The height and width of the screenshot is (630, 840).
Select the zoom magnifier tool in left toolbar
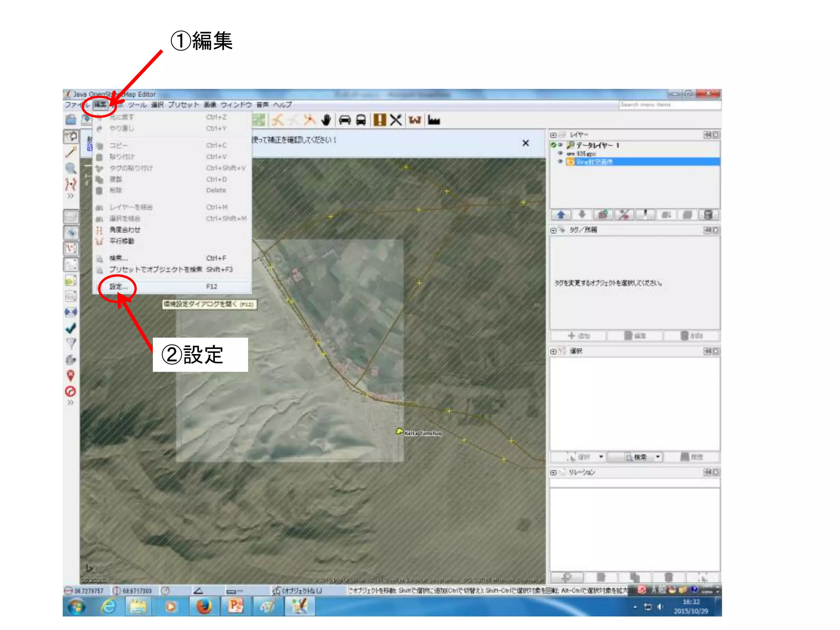click(71, 168)
